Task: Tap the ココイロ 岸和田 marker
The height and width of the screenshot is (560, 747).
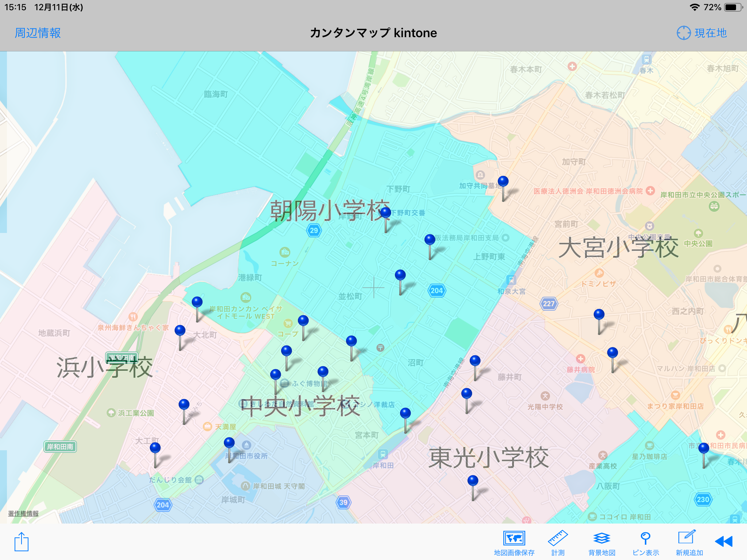Action: (592, 517)
